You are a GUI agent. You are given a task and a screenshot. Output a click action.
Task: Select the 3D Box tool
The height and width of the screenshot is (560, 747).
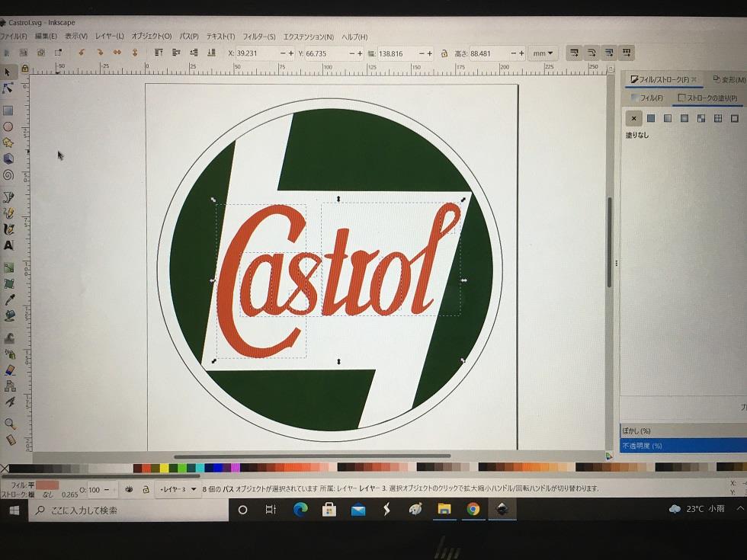[8, 158]
